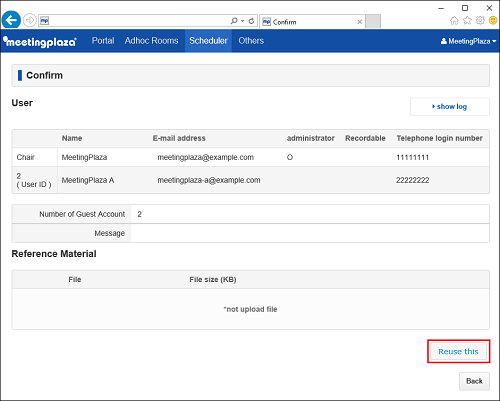Click the smiley feedback icon
The width and height of the screenshot is (500, 401).
click(x=493, y=20)
